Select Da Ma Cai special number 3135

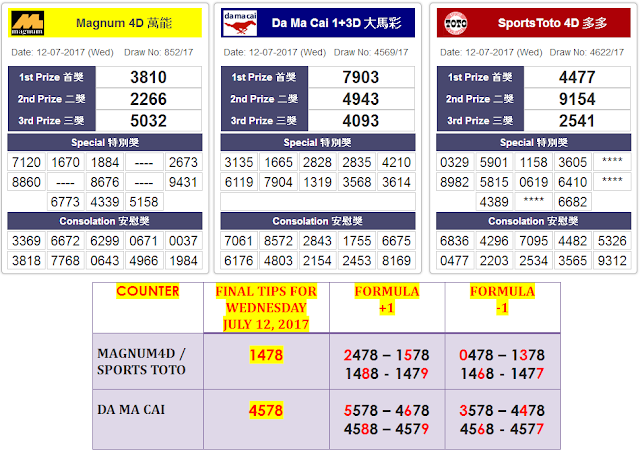click(x=239, y=162)
